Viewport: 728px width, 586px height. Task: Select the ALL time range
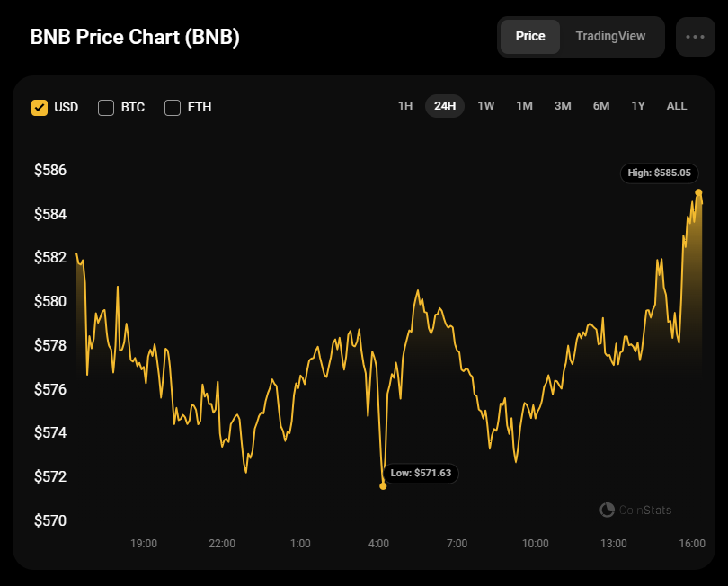pyautogui.click(x=677, y=106)
